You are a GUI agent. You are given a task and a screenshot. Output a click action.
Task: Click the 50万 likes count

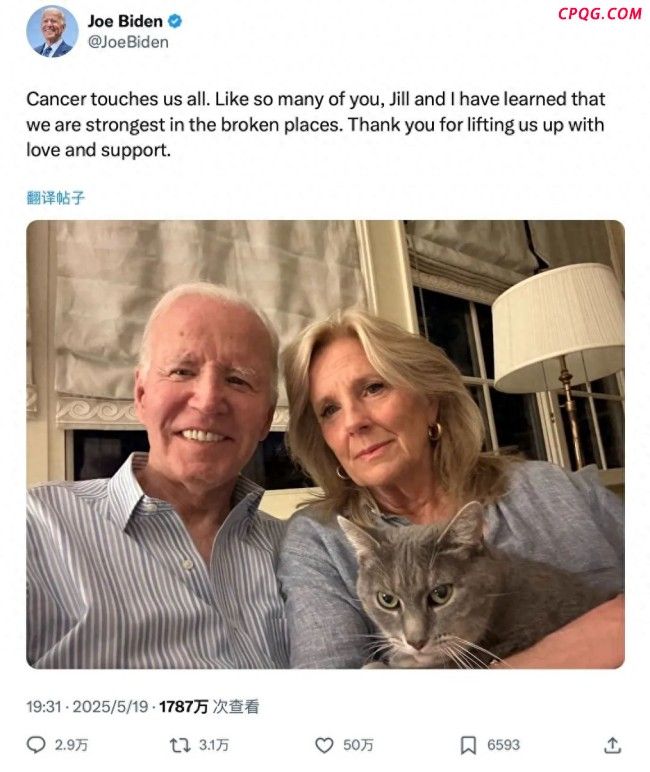358,745
